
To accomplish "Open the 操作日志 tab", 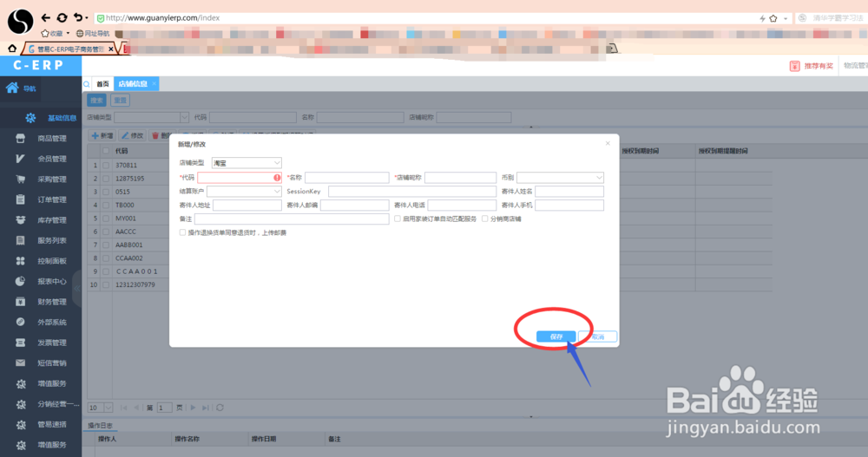I will (x=100, y=426).
